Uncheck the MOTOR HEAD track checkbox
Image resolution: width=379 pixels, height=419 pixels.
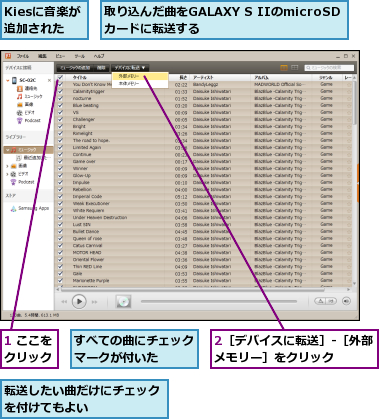(x=60, y=252)
